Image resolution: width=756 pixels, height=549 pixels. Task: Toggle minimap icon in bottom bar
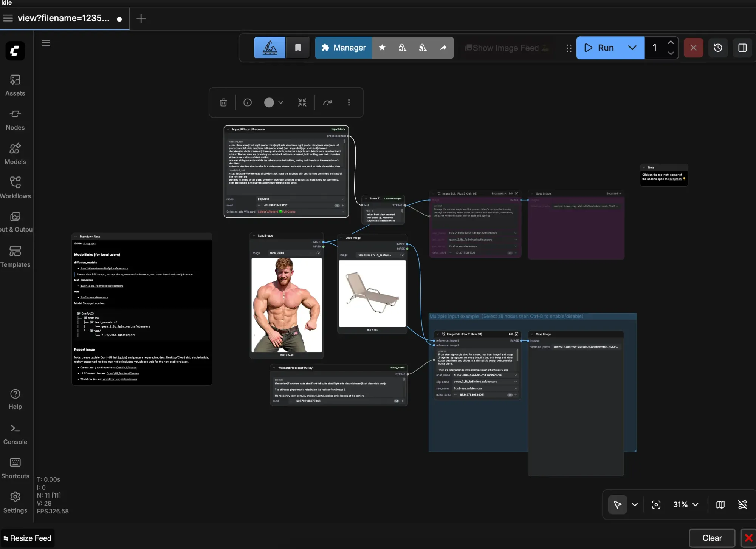point(720,504)
